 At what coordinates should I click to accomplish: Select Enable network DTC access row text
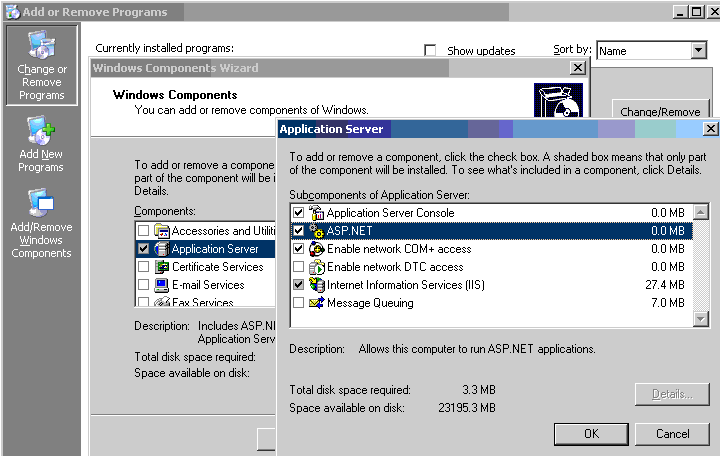click(x=395, y=267)
